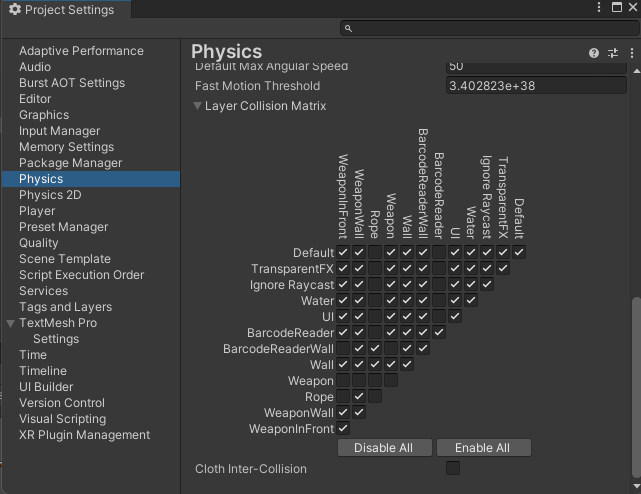
Task: Toggle UI row UI column checkbox
Action: tap(455, 316)
